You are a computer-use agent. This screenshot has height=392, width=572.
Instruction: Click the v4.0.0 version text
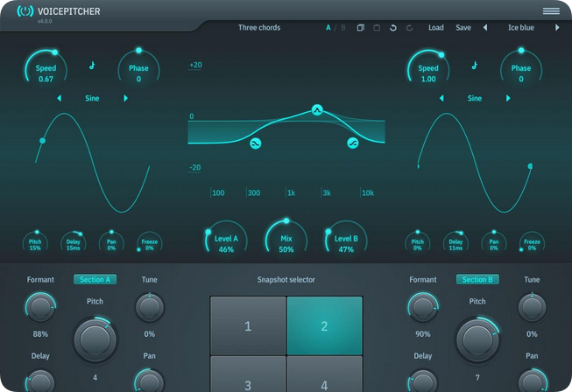[x=45, y=21]
